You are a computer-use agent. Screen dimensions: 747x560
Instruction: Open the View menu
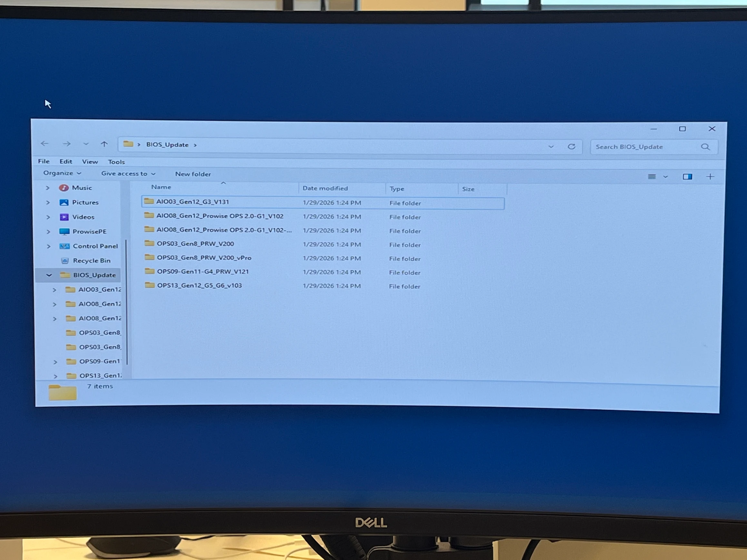tap(90, 162)
